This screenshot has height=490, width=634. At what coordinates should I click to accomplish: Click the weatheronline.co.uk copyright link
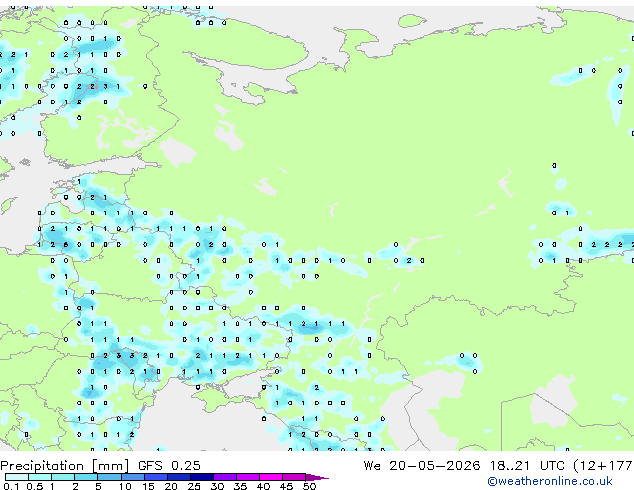549,481
